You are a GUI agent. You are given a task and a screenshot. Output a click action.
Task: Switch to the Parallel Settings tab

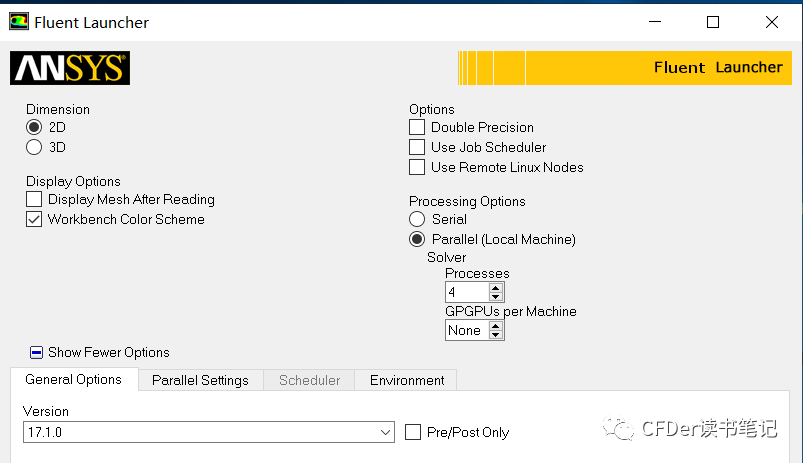tap(200, 380)
